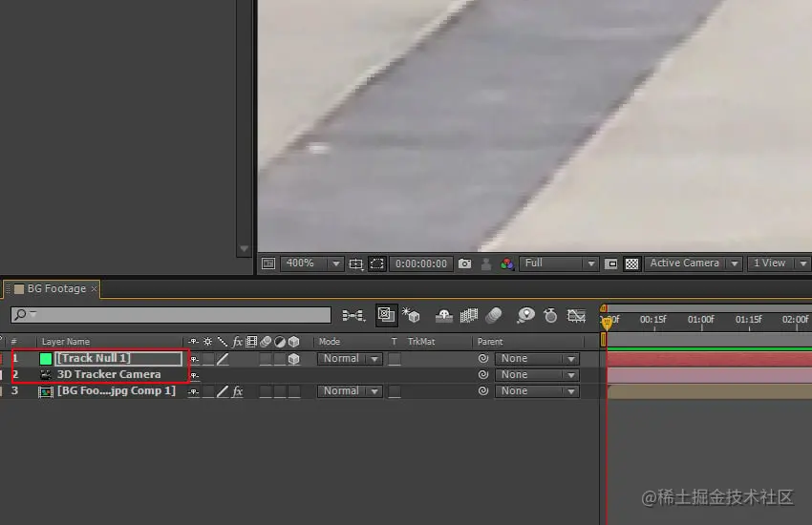Toggle shy switch on Track Null 1 layer

click(x=194, y=359)
